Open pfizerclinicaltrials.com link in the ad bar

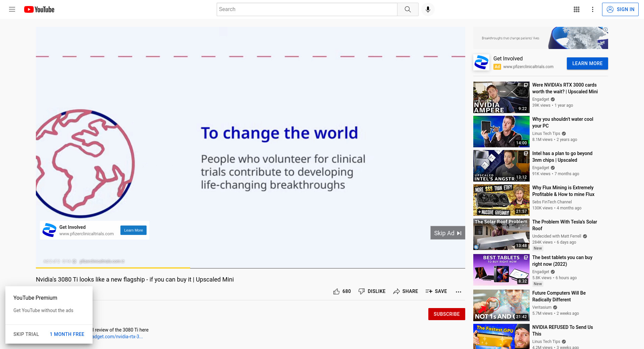click(102, 261)
